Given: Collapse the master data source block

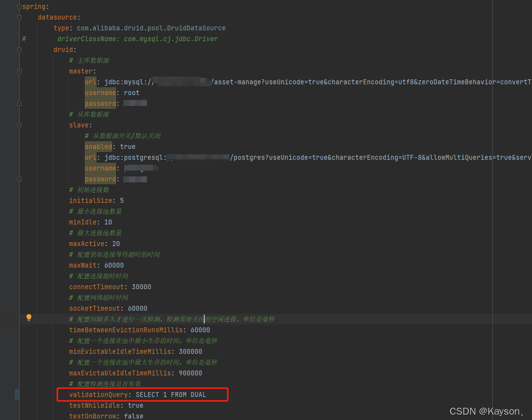Looking at the screenshot, I should [x=19, y=71].
